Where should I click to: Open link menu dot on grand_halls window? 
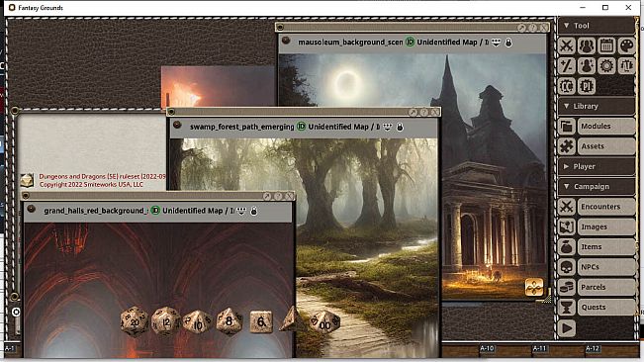coord(32,209)
